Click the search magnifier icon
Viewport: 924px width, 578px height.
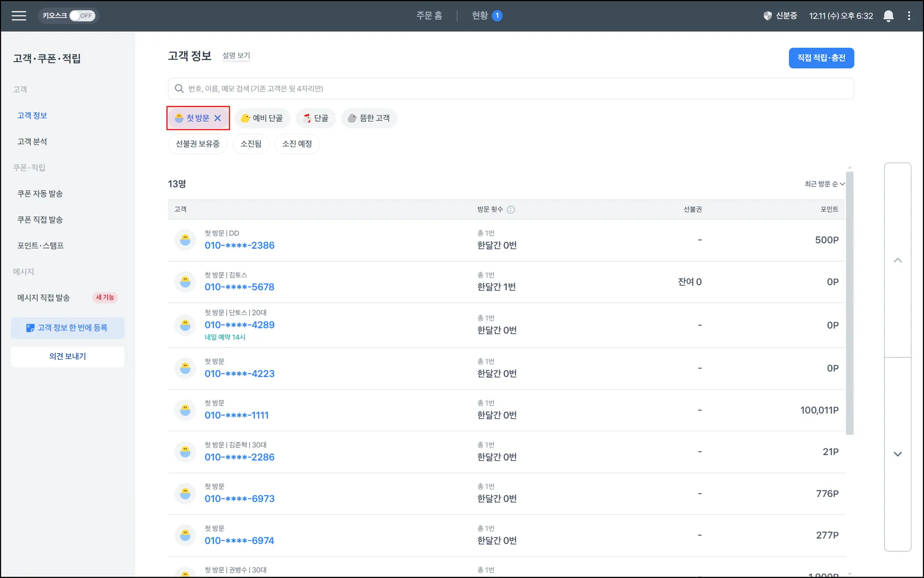pyautogui.click(x=179, y=89)
